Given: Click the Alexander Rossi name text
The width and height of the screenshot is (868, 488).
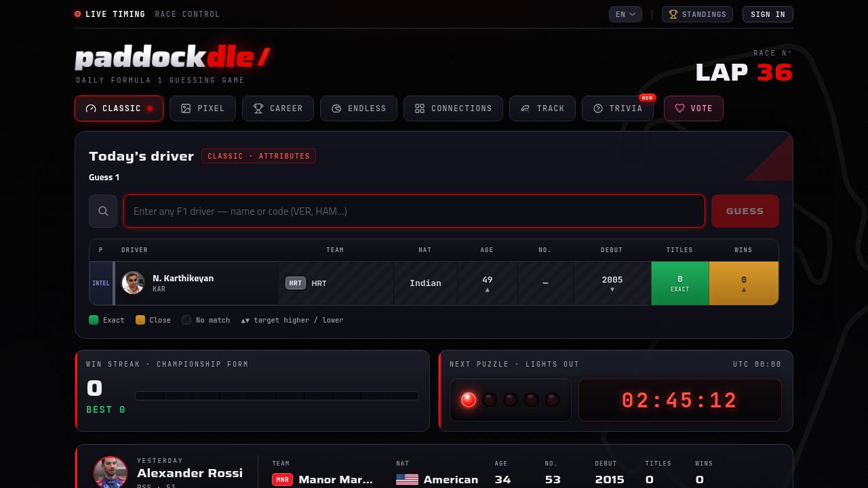Looking at the screenshot, I should [x=190, y=473].
